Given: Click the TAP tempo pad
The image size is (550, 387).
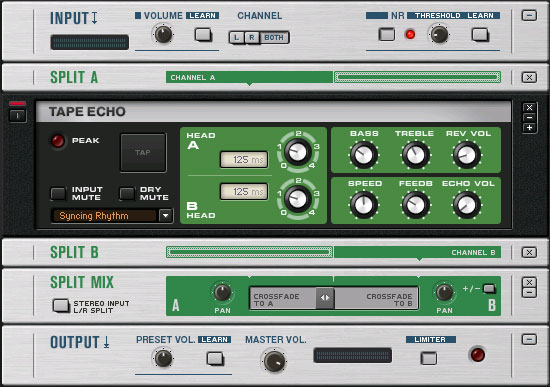Looking at the screenshot, I should click(x=143, y=153).
